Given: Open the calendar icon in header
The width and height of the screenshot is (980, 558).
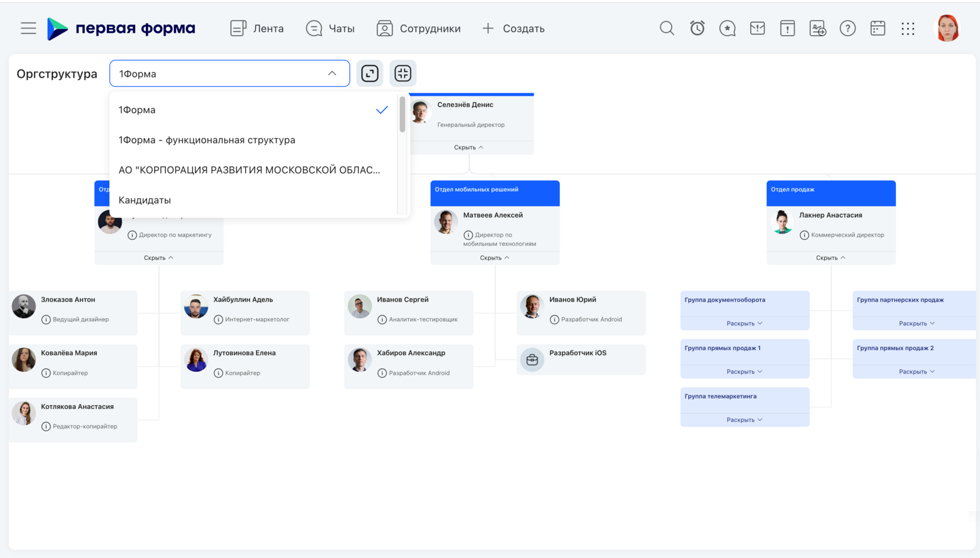Looking at the screenshot, I should 877,28.
